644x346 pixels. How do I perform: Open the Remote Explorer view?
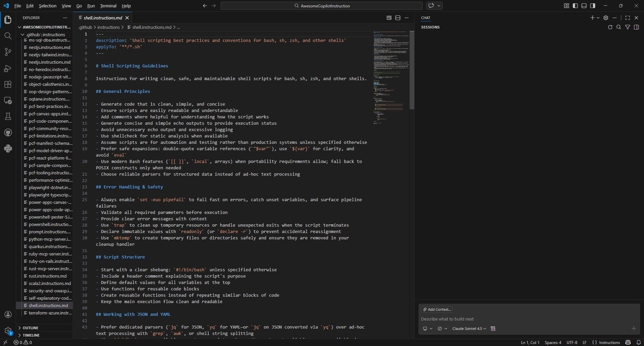click(8, 100)
